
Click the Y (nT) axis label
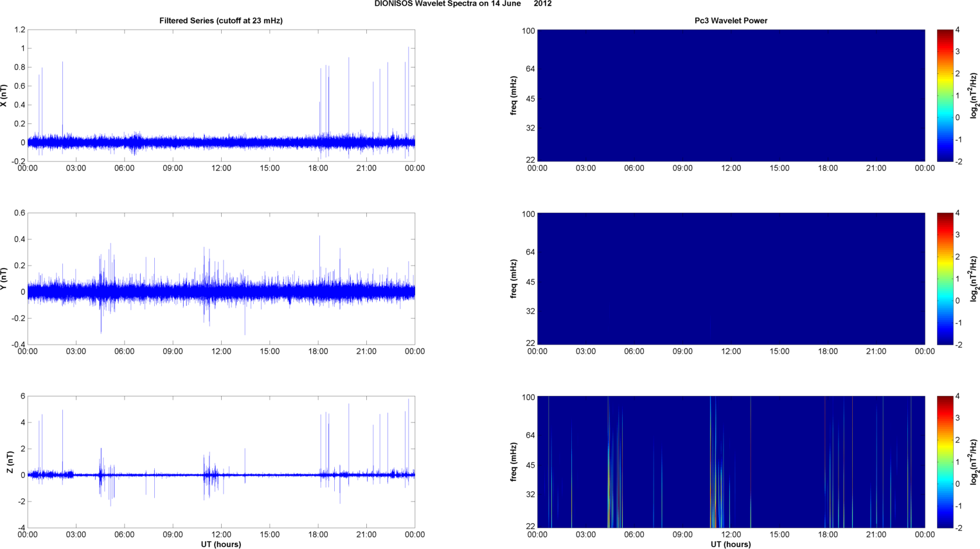click(x=4, y=278)
